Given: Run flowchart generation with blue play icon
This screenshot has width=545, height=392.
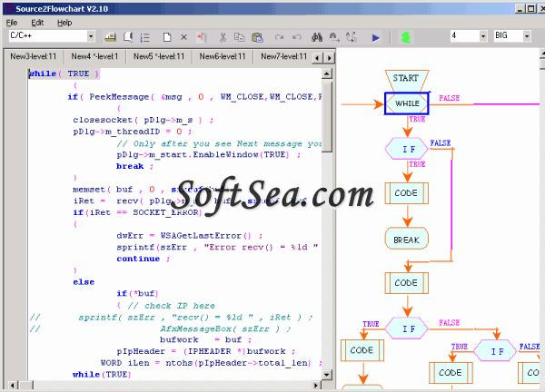Looking at the screenshot, I should [x=376, y=37].
